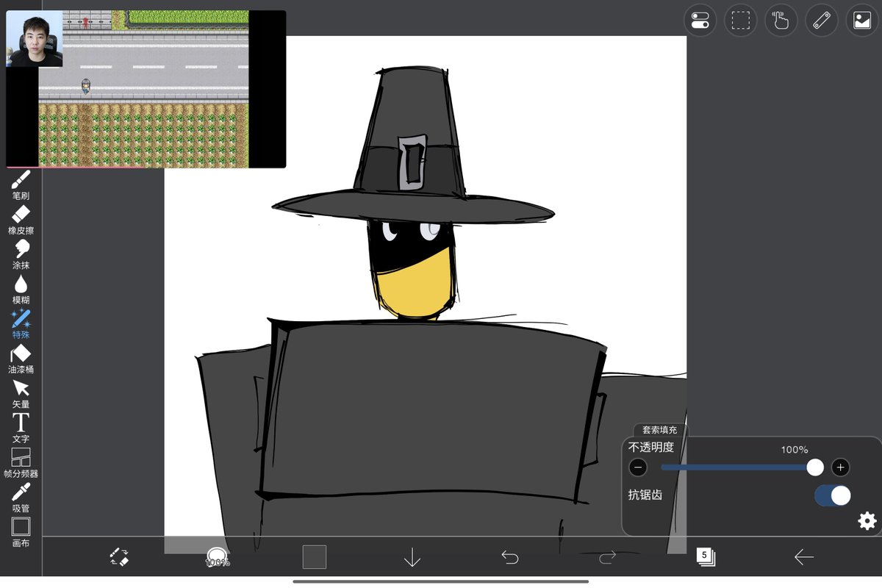Open the 文字 text tool

pos(21,428)
